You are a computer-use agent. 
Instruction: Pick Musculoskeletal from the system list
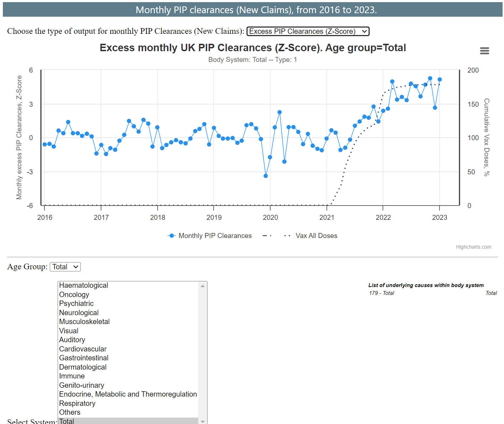tap(84, 322)
